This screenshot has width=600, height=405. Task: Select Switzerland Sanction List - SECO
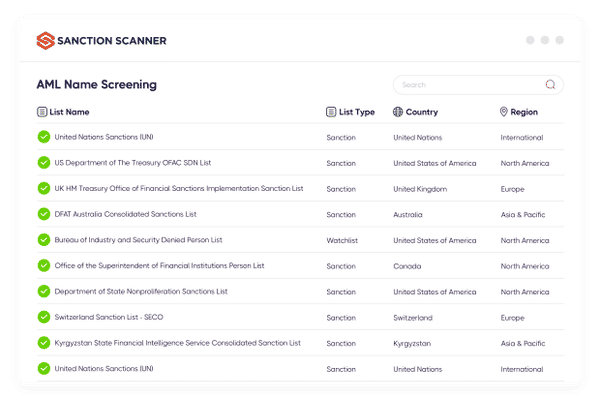[x=109, y=317]
